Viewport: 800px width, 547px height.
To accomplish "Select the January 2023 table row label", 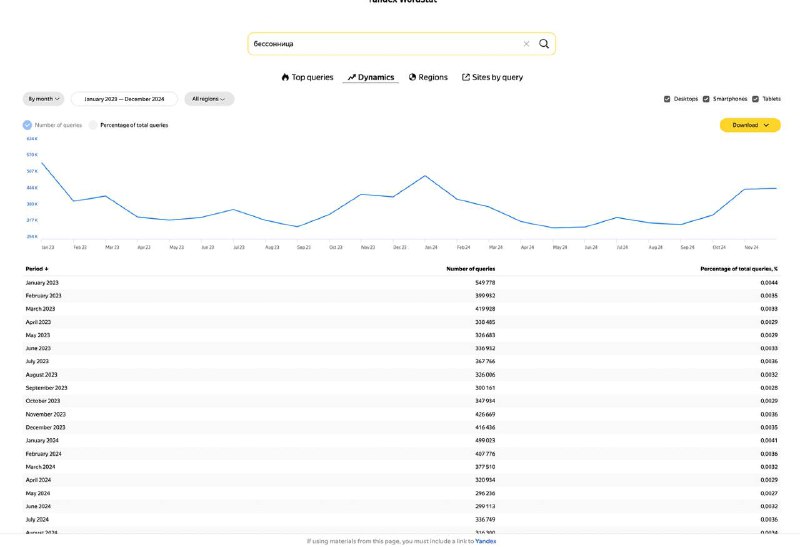I will [42, 283].
